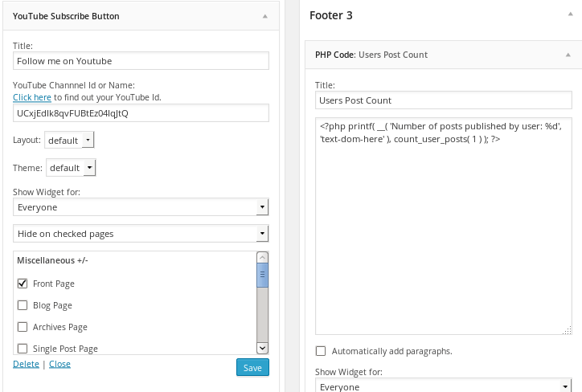
Task: Grab the PHP code textarea resize handle
Action: pyautogui.click(x=568, y=330)
